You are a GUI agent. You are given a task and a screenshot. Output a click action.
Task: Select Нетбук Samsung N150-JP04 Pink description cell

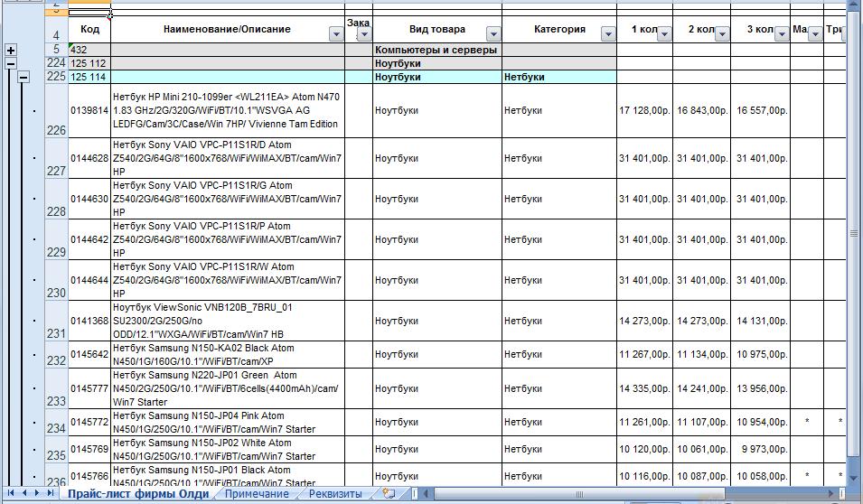pyautogui.click(x=228, y=423)
